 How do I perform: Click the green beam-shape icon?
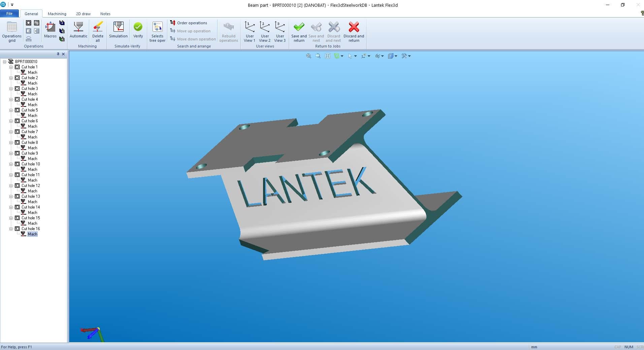[62, 39]
